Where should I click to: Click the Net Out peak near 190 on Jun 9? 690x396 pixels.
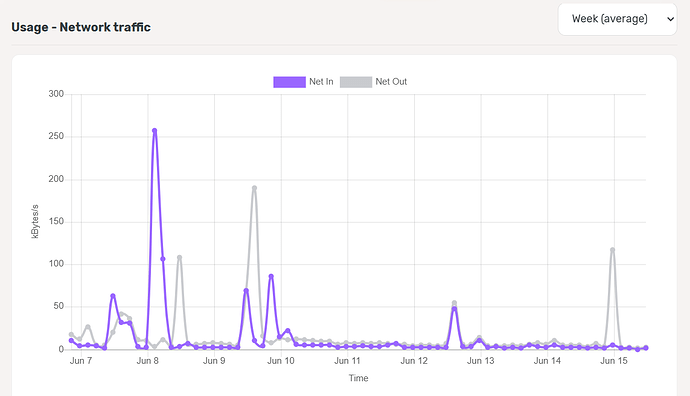click(x=254, y=188)
